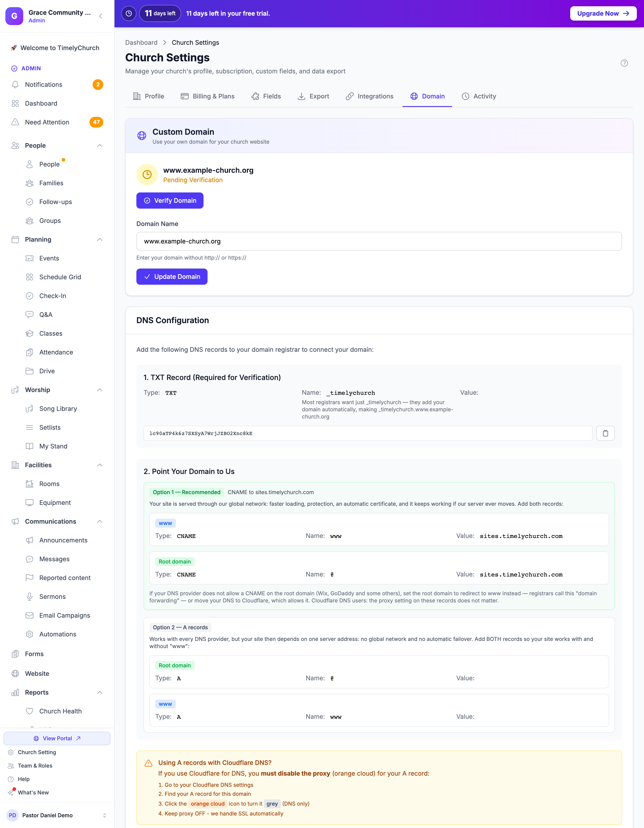
Task: Open the help question-mark icon near page title
Action: pyautogui.click(x=624, y=63)
